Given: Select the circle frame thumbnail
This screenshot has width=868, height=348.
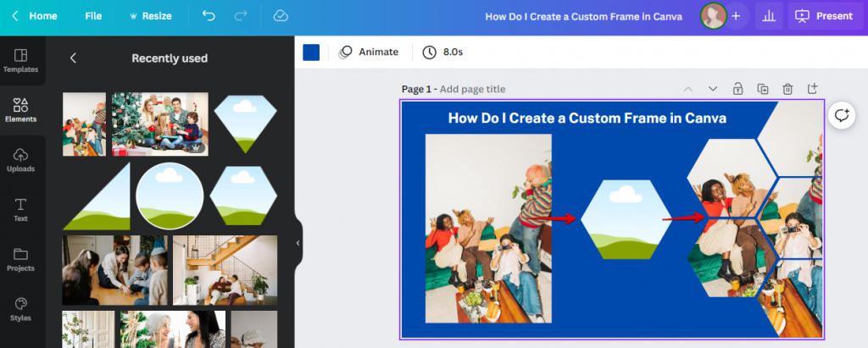Looking at the screenshot, I should click(x=170, y=196).
